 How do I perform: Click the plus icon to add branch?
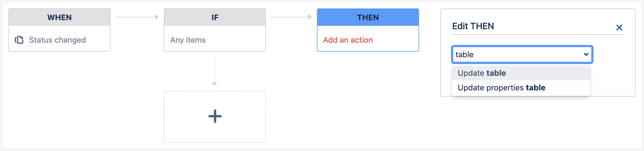click(x=215, y=116)
